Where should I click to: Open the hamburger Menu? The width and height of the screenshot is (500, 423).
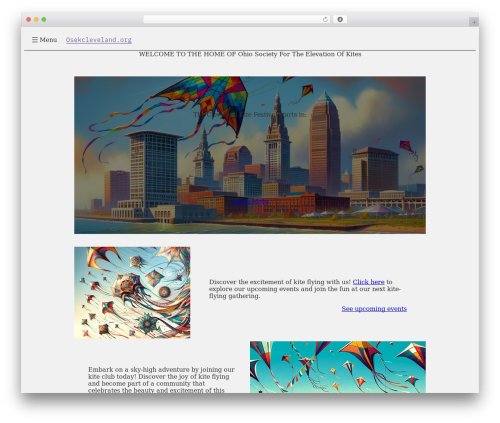[x=44, y=40]
